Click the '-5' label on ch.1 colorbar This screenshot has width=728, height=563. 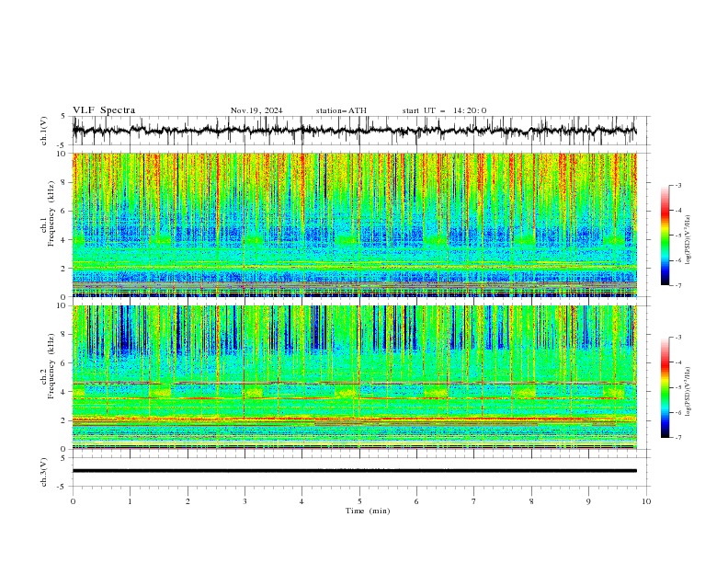tap(678, 236)
